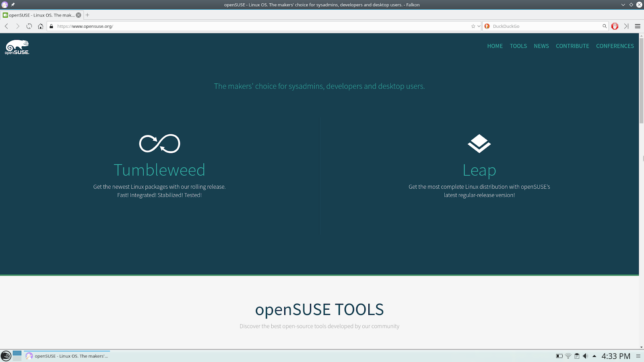Open the openSUSE application launcher
The width and height of the screenshot is (644, 362).
tap(6, 356)
